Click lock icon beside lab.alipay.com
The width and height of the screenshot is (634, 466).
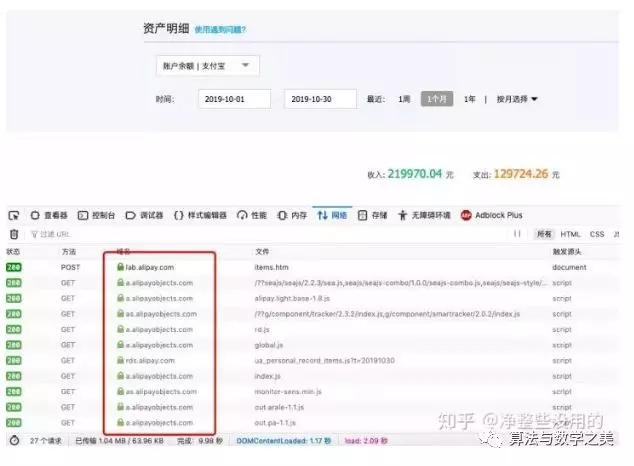click(x=120, y=267)
